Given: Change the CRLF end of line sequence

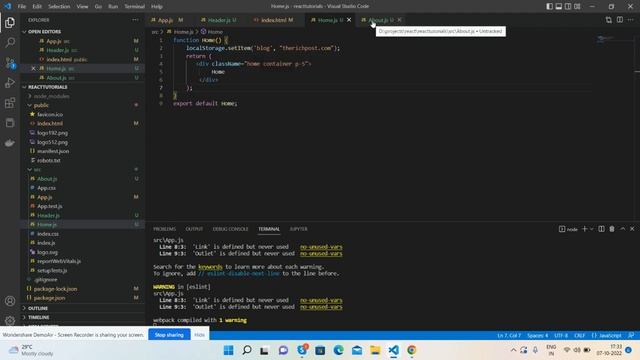Looking at the screenshot, I should click(x=580, y=336).
